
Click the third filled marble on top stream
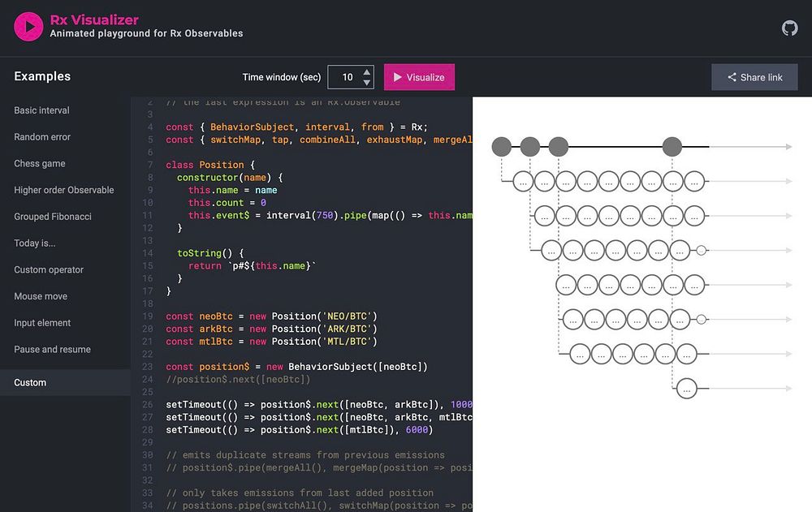tap(559, 147)
